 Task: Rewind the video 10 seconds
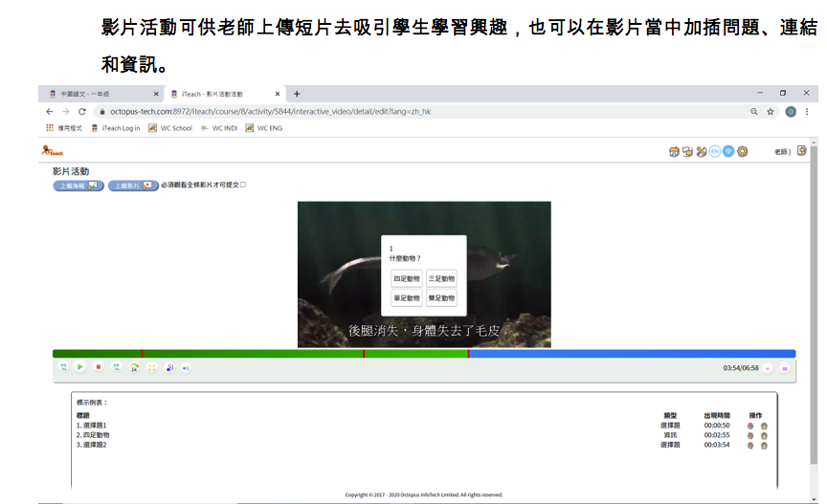tap(64, 367)
